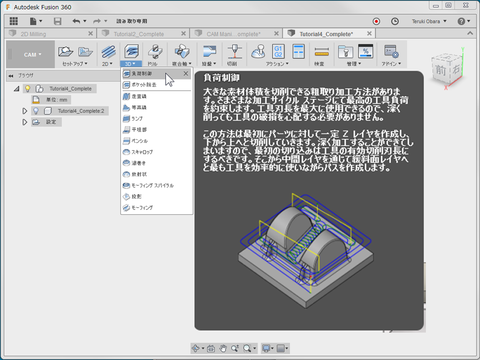The height and width of the screenshot is (360, 480).
Task: Click the New Setup icon
Action: (x=65, y=52)
